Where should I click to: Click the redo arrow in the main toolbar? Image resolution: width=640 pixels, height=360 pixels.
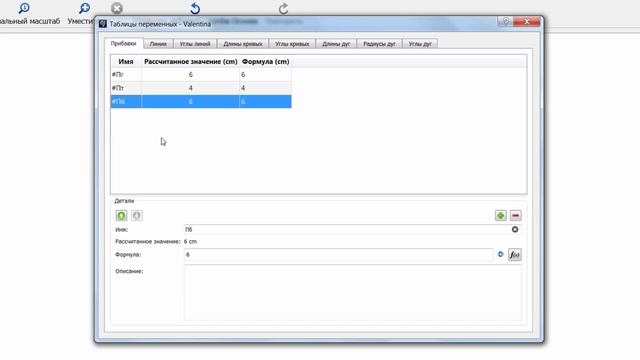(283, 8)
